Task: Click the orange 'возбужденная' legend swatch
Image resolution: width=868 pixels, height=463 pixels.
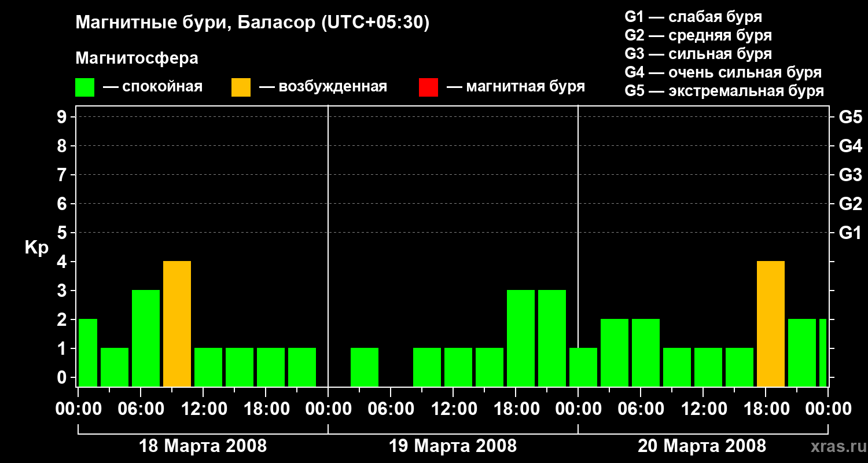Action: 241,87
